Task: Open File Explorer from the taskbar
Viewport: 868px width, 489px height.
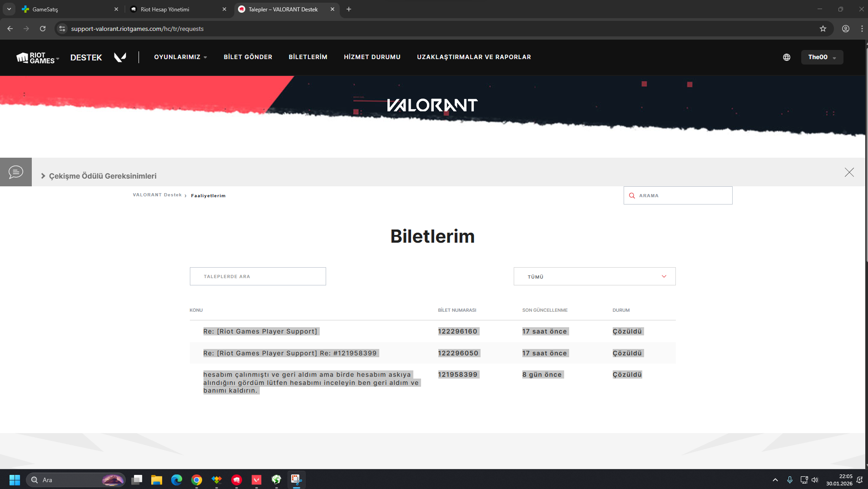Action: click(x=157, y=480)
